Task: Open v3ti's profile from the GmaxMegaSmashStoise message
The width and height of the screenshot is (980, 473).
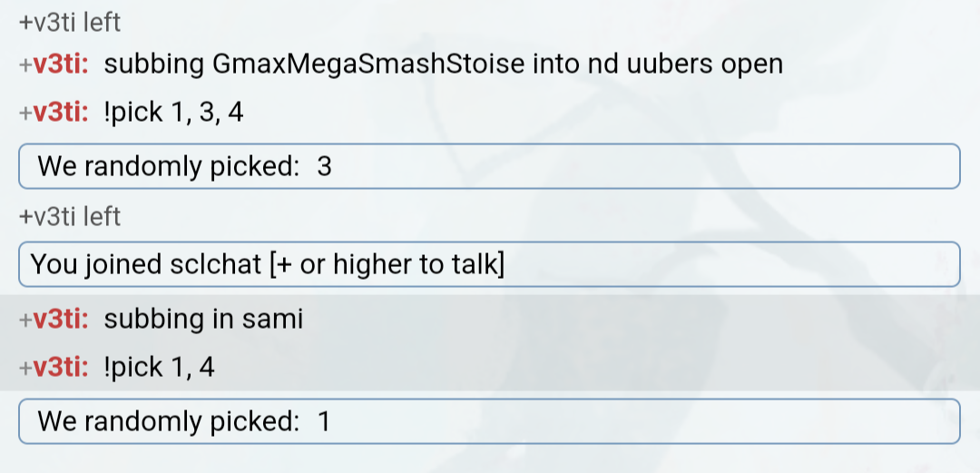Action: coord(60,64)
